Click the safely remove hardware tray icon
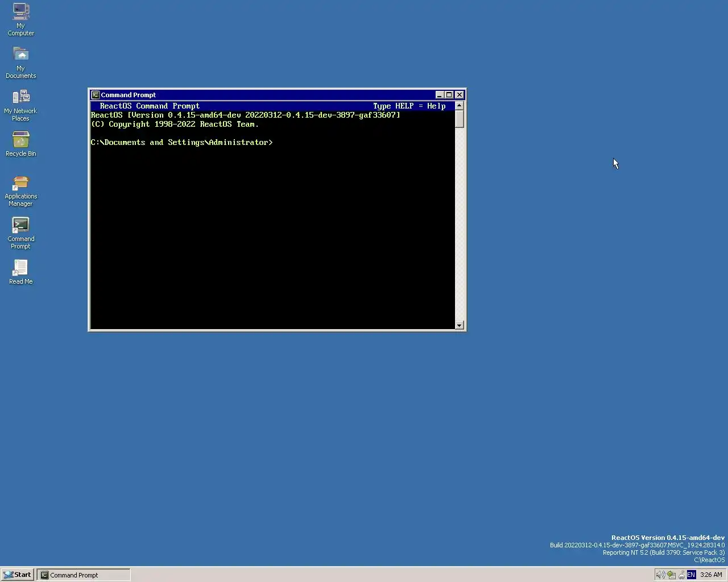 (x=671, y=575)
